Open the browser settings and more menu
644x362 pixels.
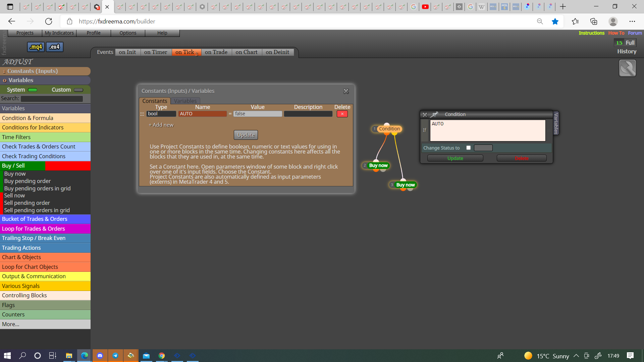[x=632, y=21]
